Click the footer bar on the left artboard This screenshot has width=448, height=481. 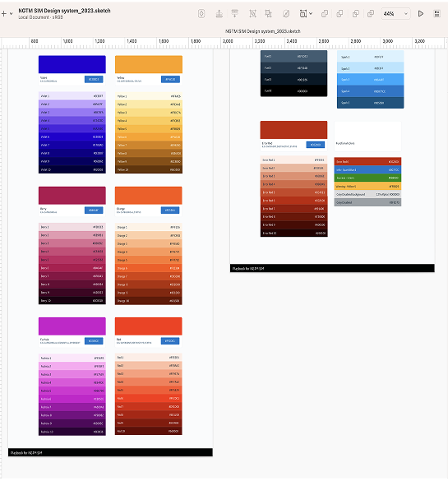(x=110, y=452)
